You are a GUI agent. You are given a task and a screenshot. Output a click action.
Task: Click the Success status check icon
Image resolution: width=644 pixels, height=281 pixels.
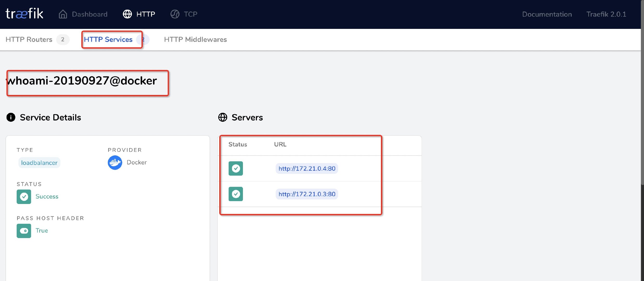tap(24, 197)
